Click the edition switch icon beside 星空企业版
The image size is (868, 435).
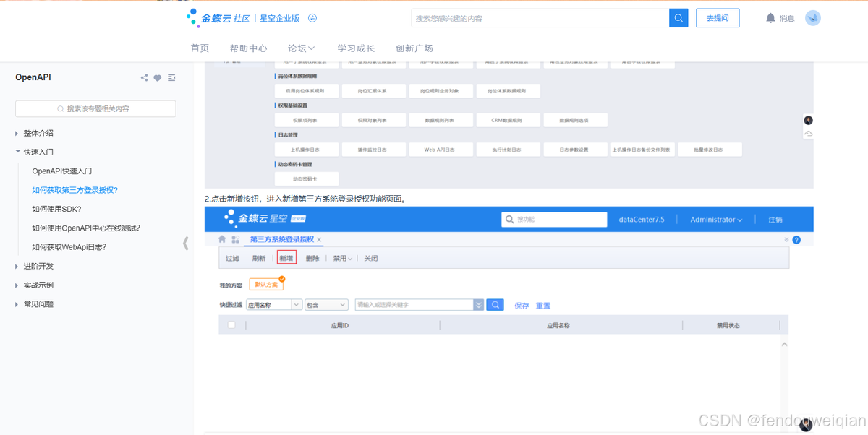[312, 18]
